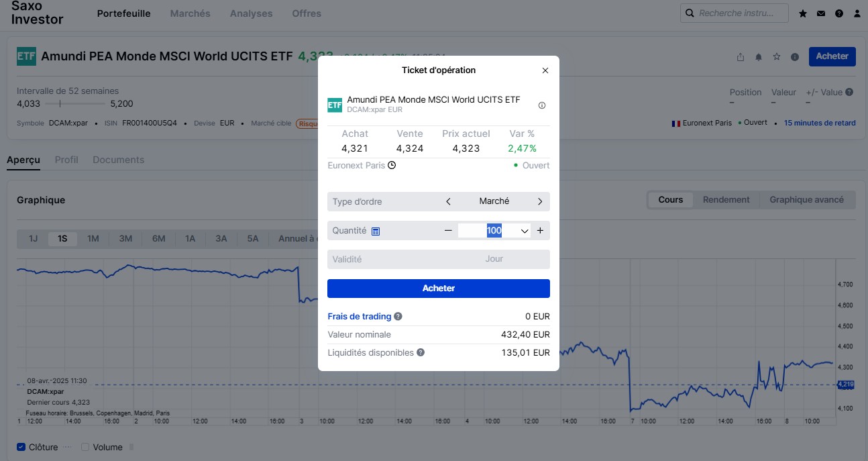Switch to the Aperçu tab
The image size is (868, 461).
23,160
